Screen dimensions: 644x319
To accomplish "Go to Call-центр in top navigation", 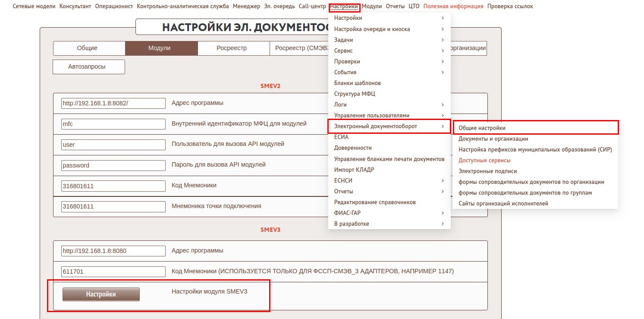I will tap(312, 6).
